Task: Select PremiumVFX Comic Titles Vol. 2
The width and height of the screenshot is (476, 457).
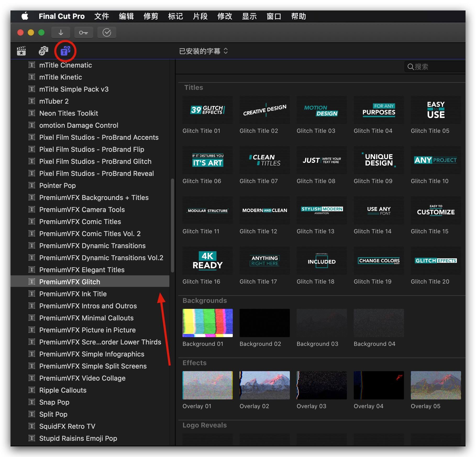Action: coord(90,234)
